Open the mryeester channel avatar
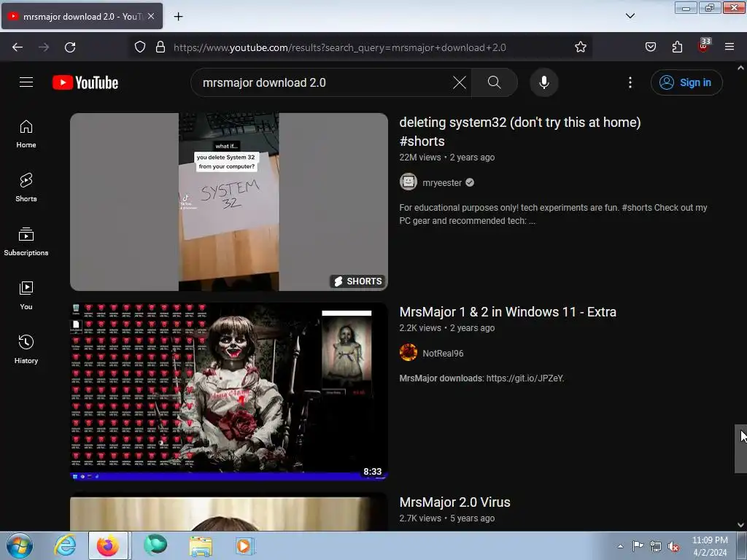 pos(409,182)
